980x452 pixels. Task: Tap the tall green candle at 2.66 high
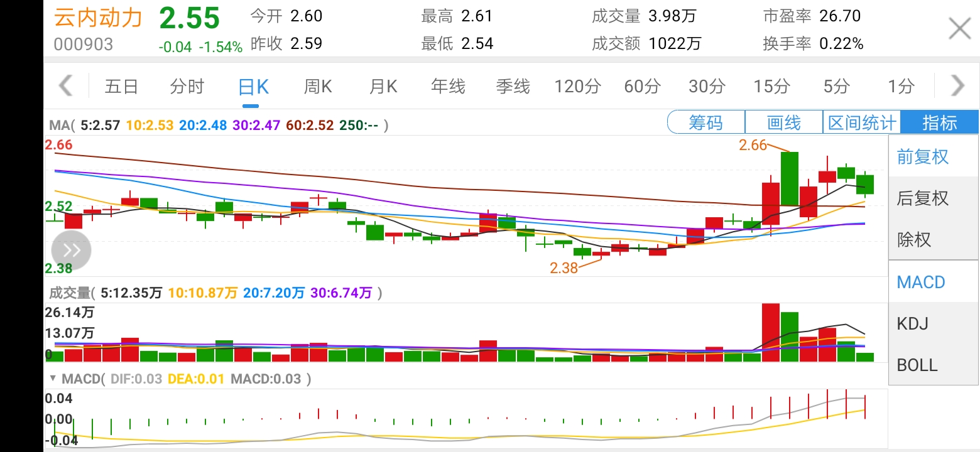tap(790, 178)
